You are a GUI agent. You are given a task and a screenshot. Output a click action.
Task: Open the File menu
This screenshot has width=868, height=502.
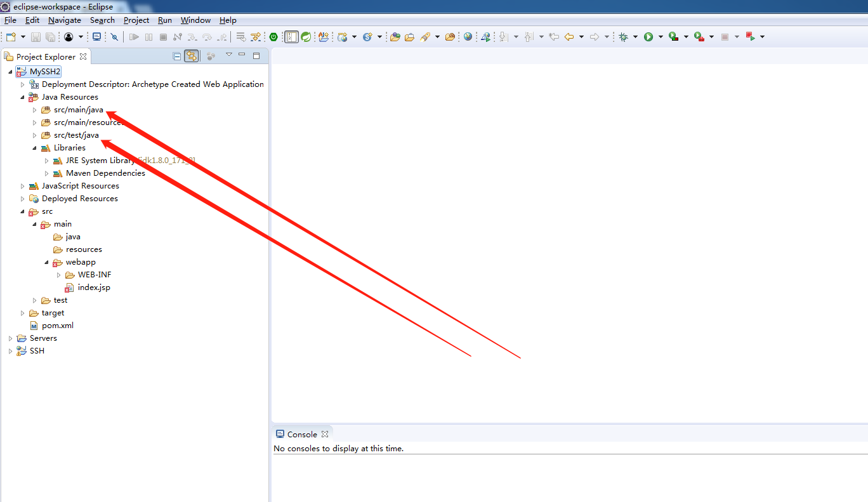pyautogui.click(x=10, y=20)
